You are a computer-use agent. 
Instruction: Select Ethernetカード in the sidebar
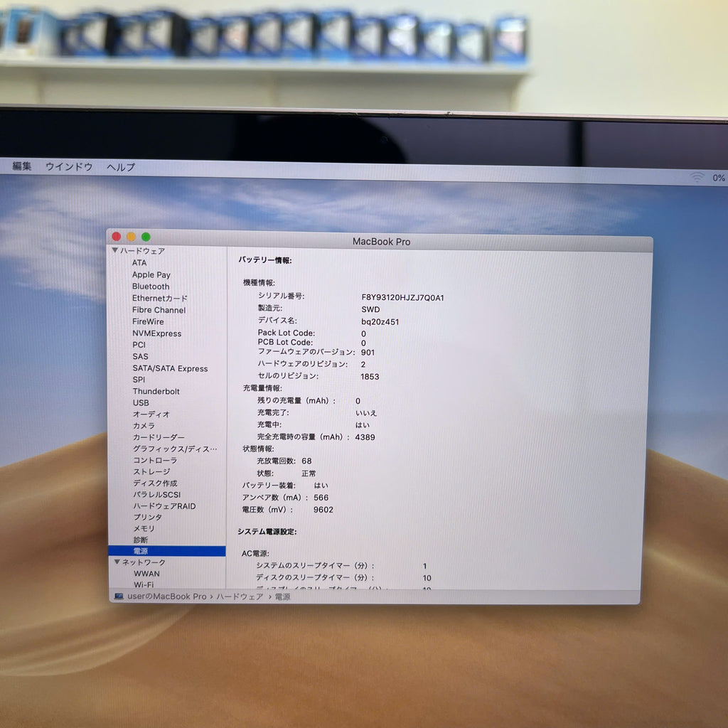click(x=160, y=298)
